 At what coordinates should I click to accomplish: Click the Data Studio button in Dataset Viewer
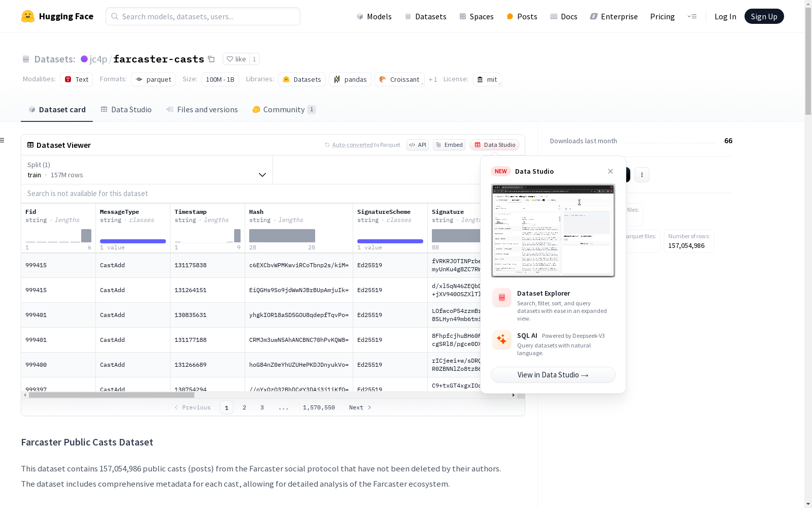495,145
